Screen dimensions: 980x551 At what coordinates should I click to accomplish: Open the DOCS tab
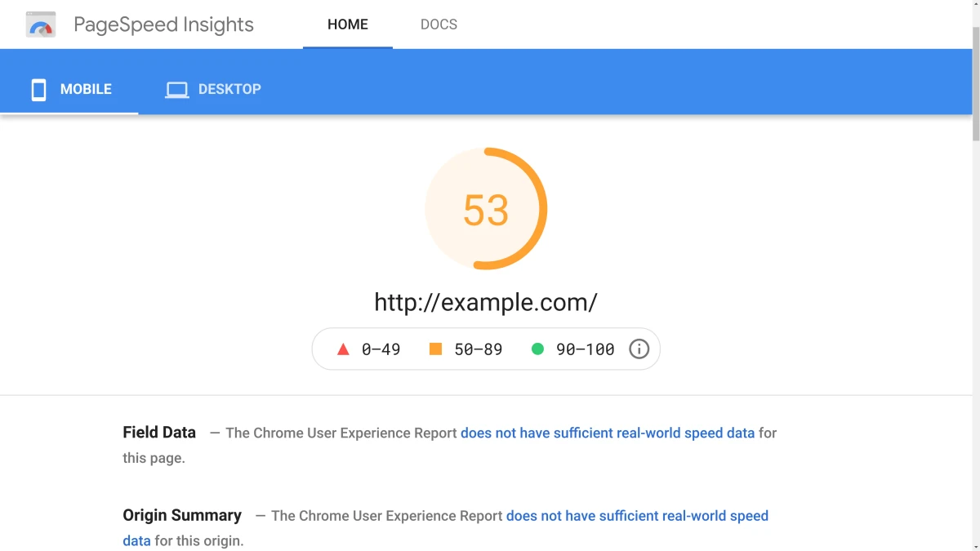(x=439, y=24)
